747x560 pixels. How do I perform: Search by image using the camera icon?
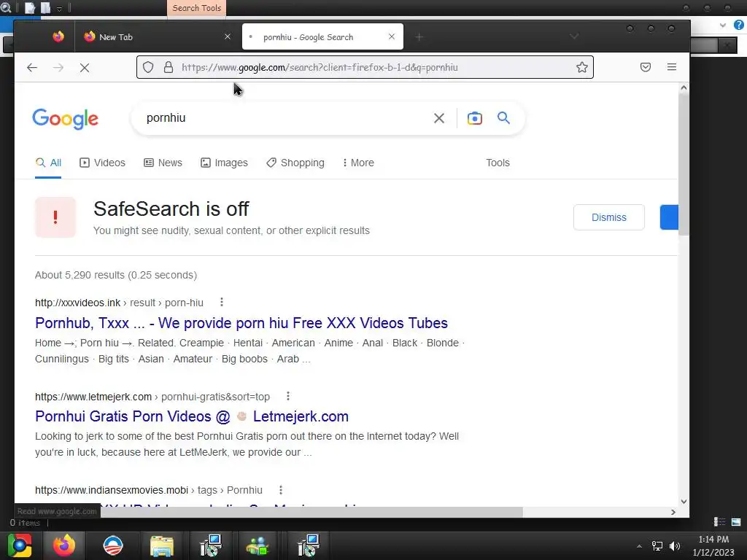(x=474, y=118)
